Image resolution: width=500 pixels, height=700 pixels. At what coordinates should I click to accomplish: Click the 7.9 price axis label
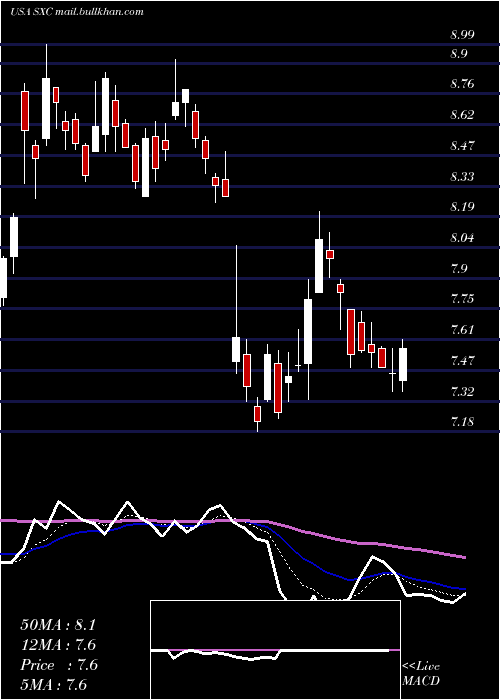tap(458, 269)
